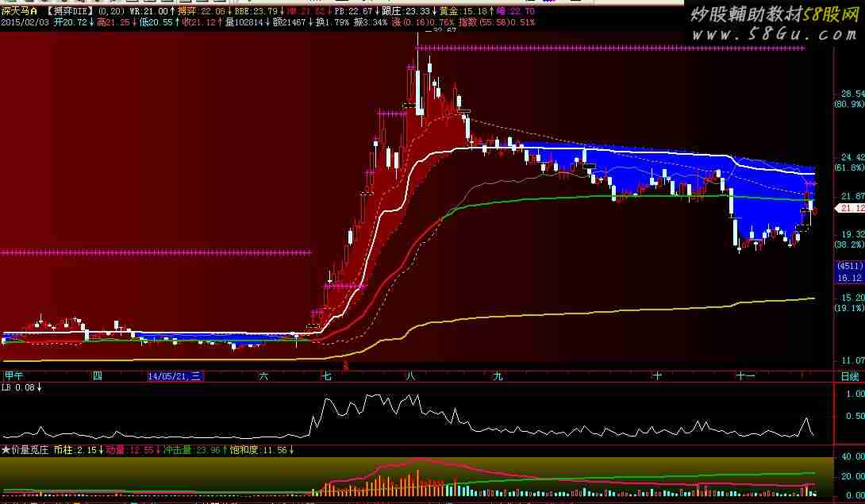Screen dimensions: 865x504
Task: Select the 跟庄 23.33 indicator reading
Action: pos(408,11)
